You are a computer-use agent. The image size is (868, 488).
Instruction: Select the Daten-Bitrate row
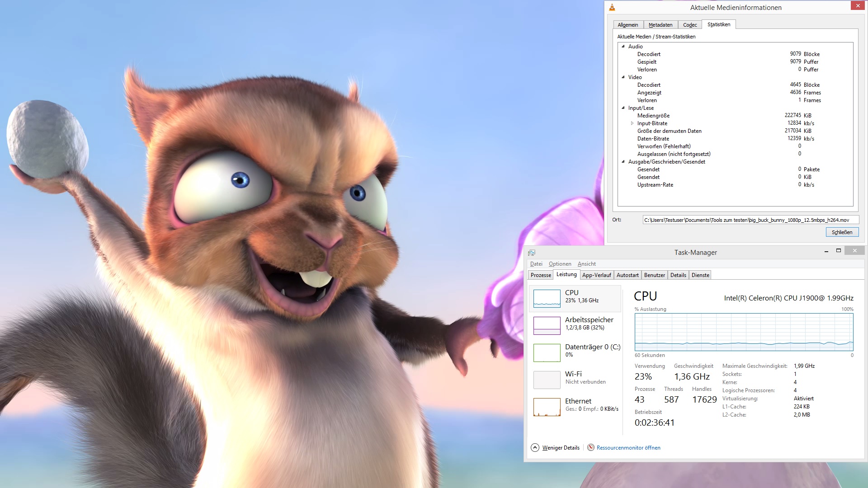coord(735,139)
